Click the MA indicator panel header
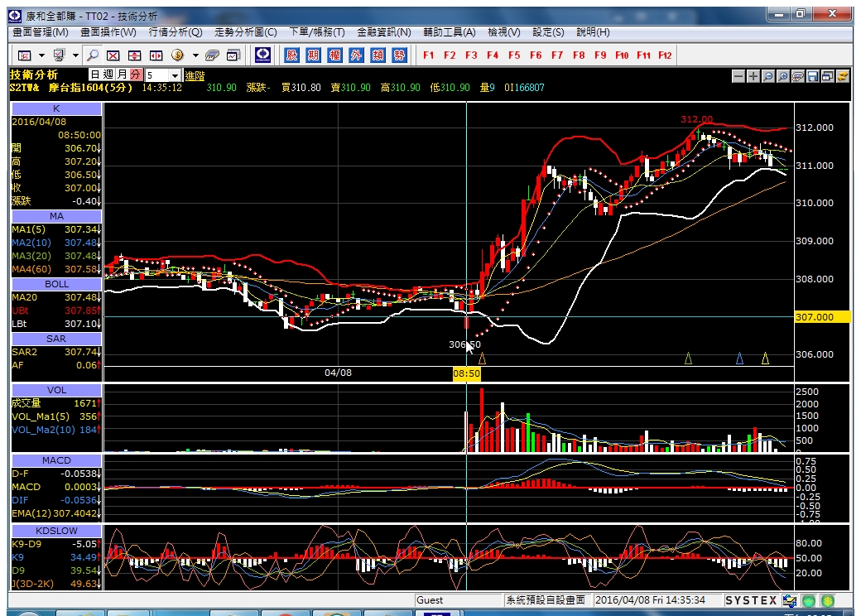 tap(56, 216)
